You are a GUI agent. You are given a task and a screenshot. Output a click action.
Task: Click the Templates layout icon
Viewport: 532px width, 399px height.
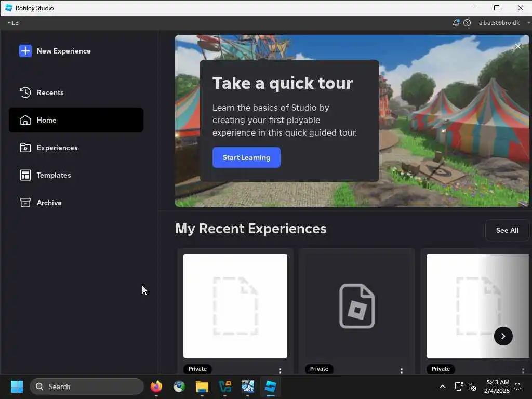[x=25, y=175]
